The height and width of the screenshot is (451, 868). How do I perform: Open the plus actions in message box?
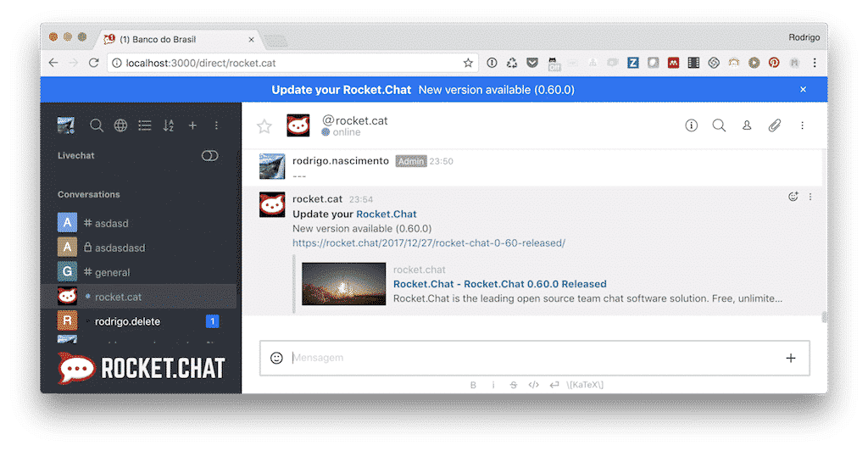pyautogui.click(x=791, y=358)
